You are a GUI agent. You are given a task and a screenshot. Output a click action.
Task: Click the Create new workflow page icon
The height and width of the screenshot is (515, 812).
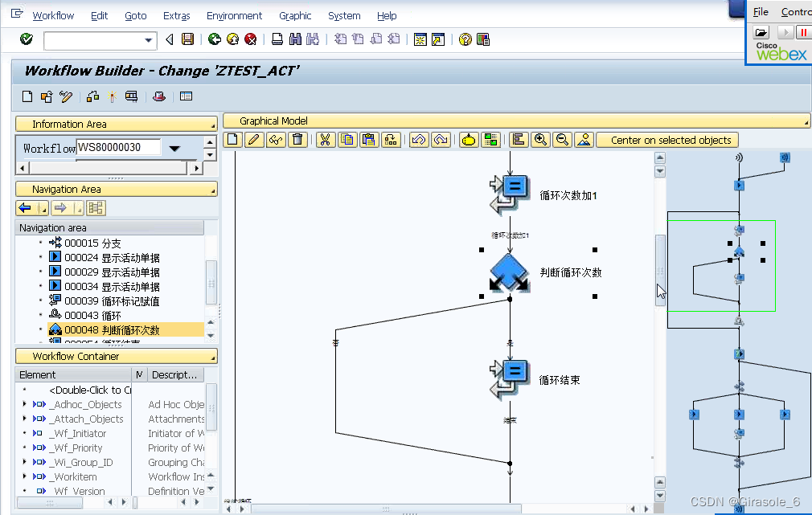click(27, 96)
